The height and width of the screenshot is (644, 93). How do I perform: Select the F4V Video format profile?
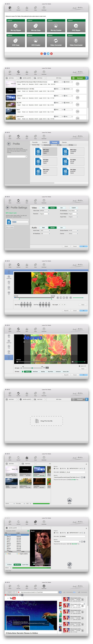73,171
